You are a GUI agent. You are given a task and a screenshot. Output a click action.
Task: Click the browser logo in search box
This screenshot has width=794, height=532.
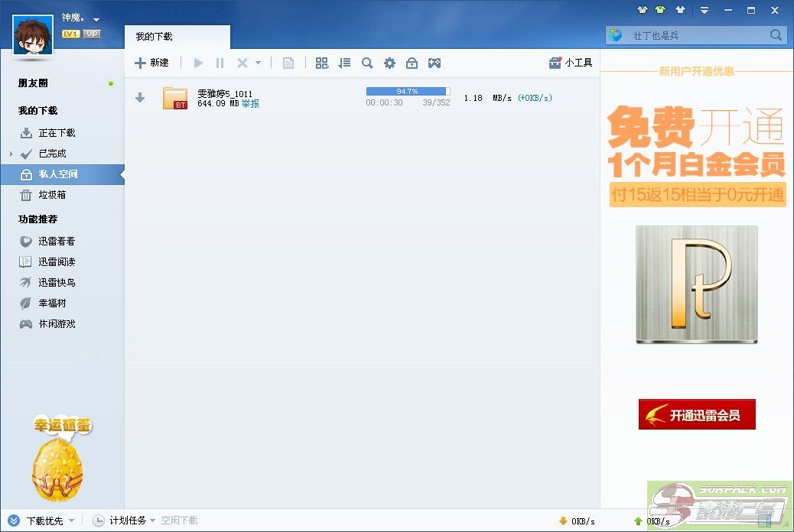click(616, 35)
